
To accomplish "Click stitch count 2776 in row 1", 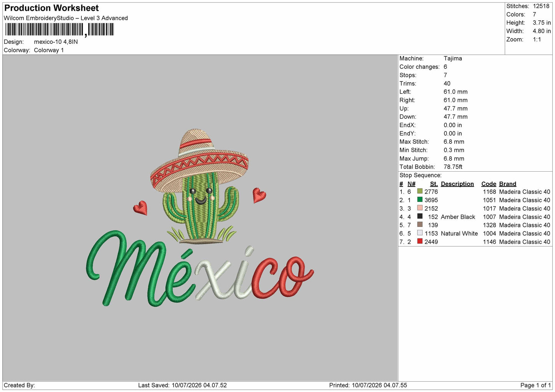I will 431,192.
